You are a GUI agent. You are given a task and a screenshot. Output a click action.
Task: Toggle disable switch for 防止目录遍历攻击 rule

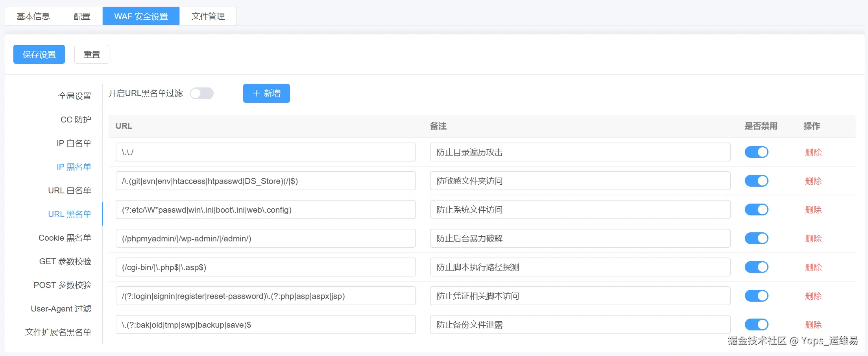[756, 152]
